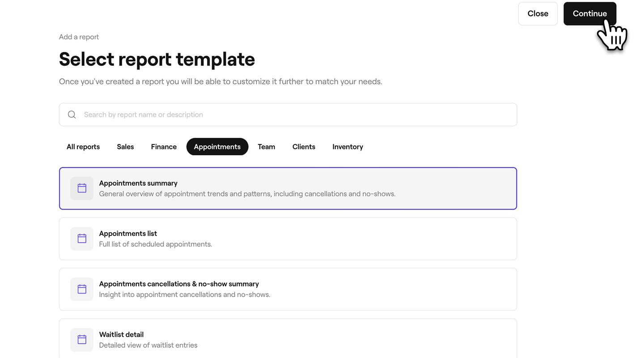Select the Waitlist detail template title
The height and width of the screenshot is (358, 644).
(x=121, y=334)
